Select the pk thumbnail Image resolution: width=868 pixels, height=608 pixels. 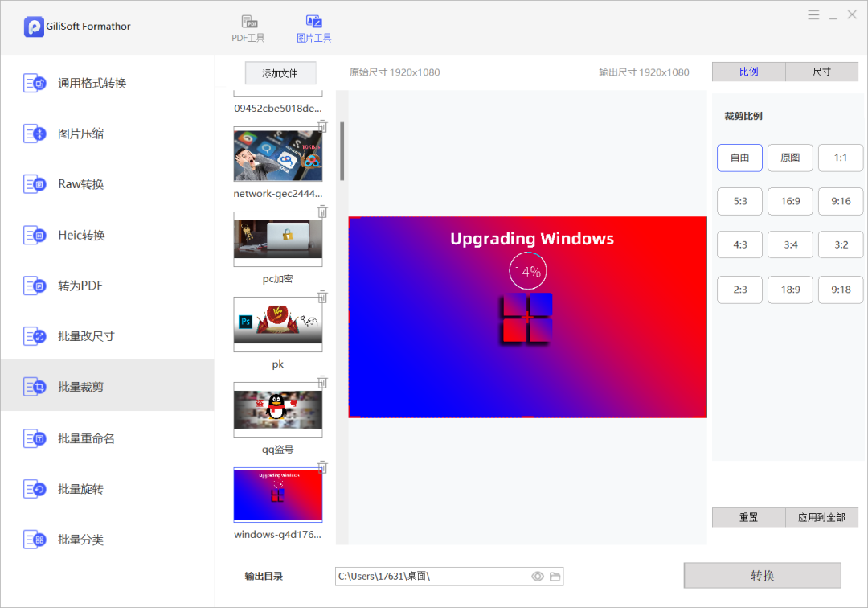(278, 324)
